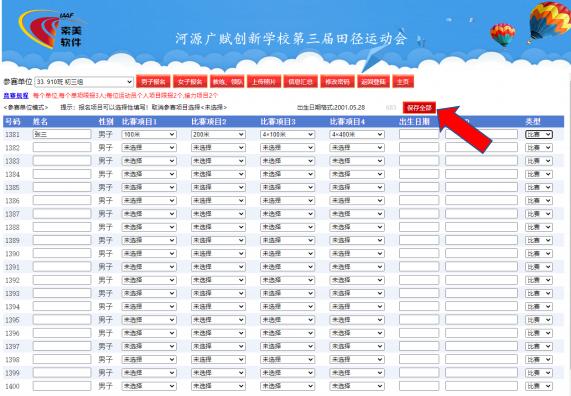Screen dimensions: 571x396
Task: Click the large hot air balloon graphic
Action: [550, 21]
